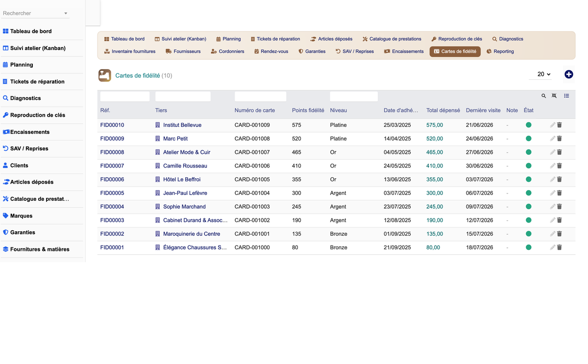
Task: Click the search magnifier icon above table
Action: tap(543, 96)
